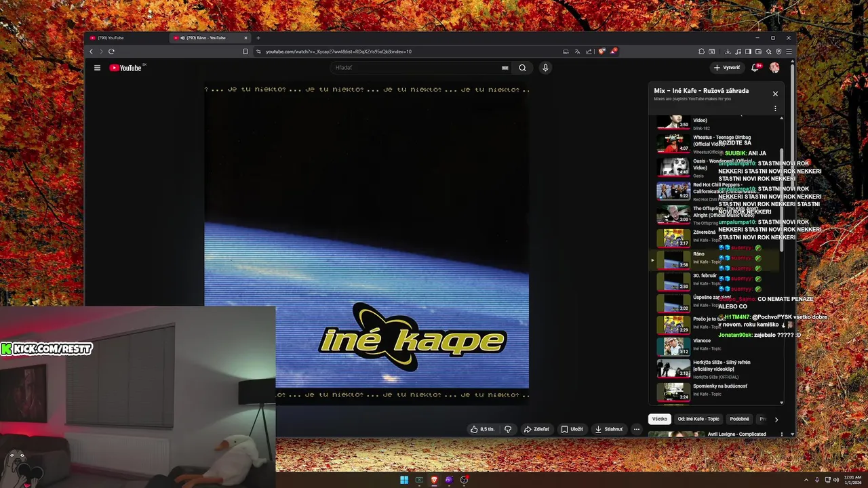Open Brave browser in taskbar

click(x=434, y=480)
